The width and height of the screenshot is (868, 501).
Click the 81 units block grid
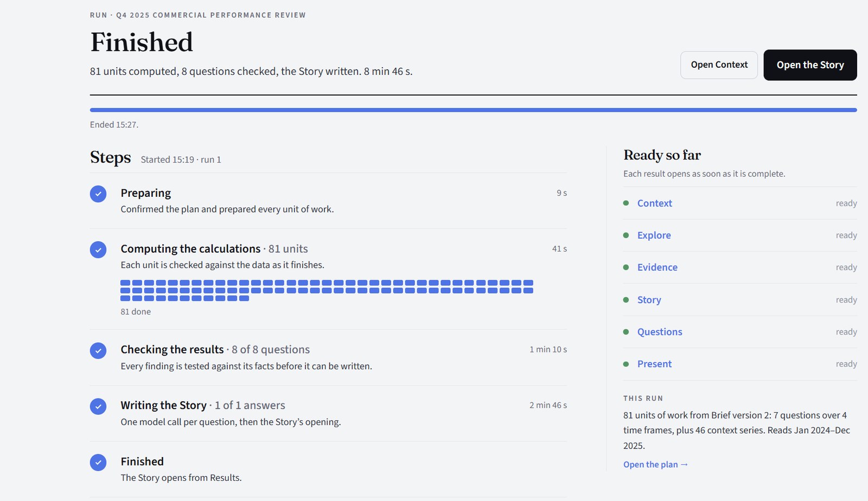(x=327, y=291)
